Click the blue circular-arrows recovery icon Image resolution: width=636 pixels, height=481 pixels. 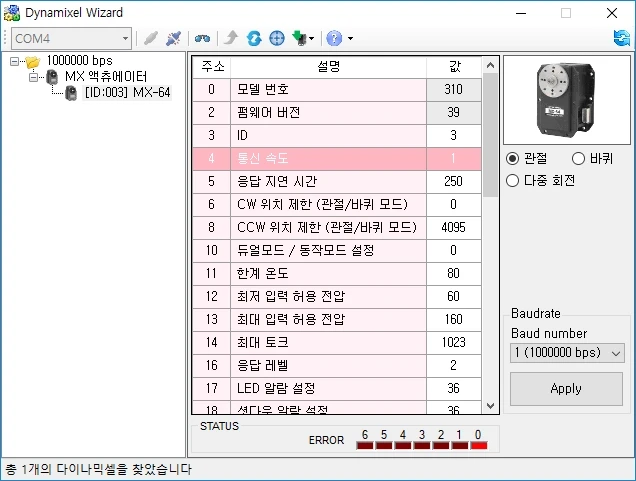tap(254, 38)
